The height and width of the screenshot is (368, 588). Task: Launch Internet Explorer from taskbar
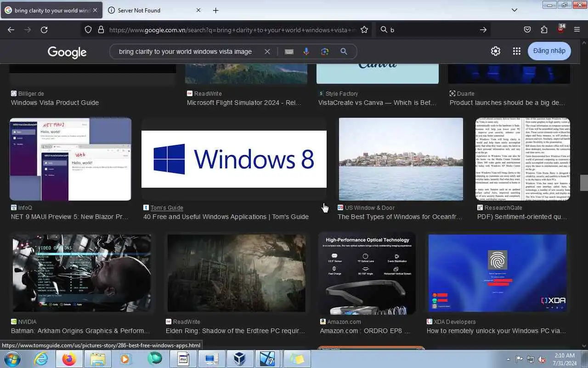click(x=41, y=359)
